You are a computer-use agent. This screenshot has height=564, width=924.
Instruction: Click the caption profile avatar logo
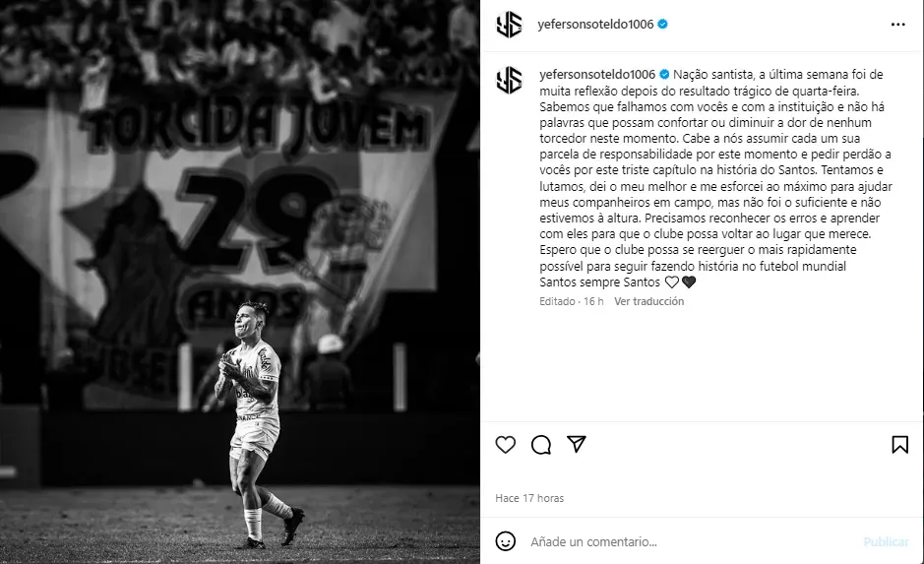pyautogui.click(x=509, y=80)
